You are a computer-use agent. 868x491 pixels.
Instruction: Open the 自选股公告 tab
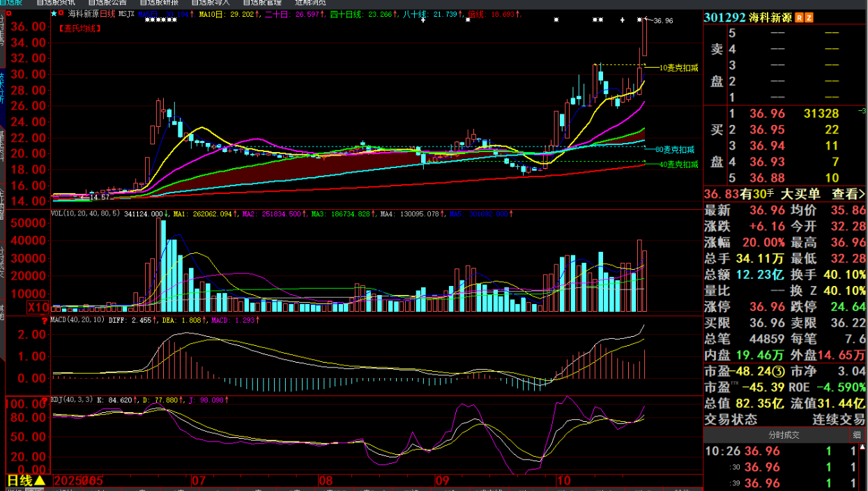coord(107,2)
